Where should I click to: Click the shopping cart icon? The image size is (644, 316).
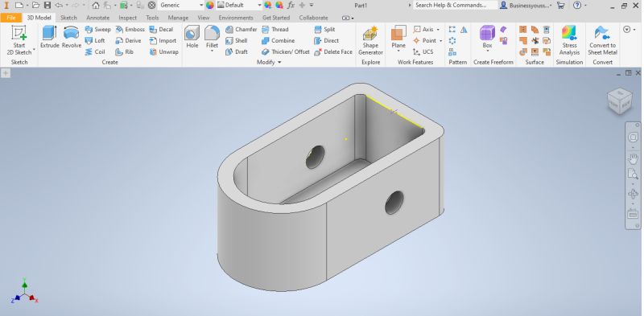pyautogui.click(x=560, y=6)
